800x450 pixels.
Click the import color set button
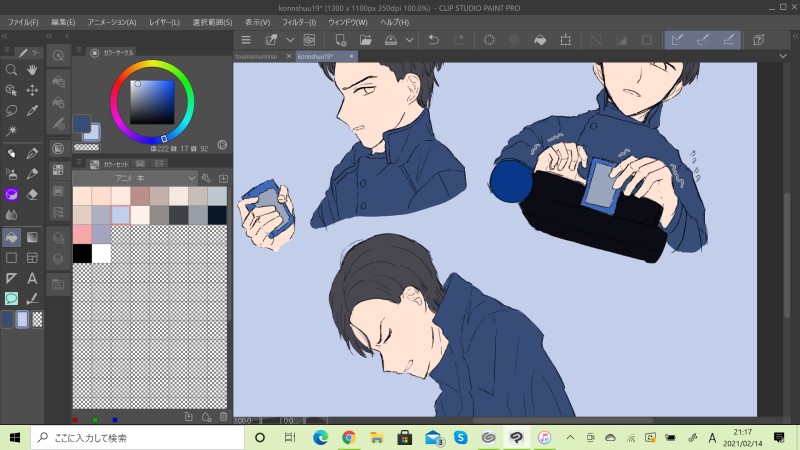223,178
